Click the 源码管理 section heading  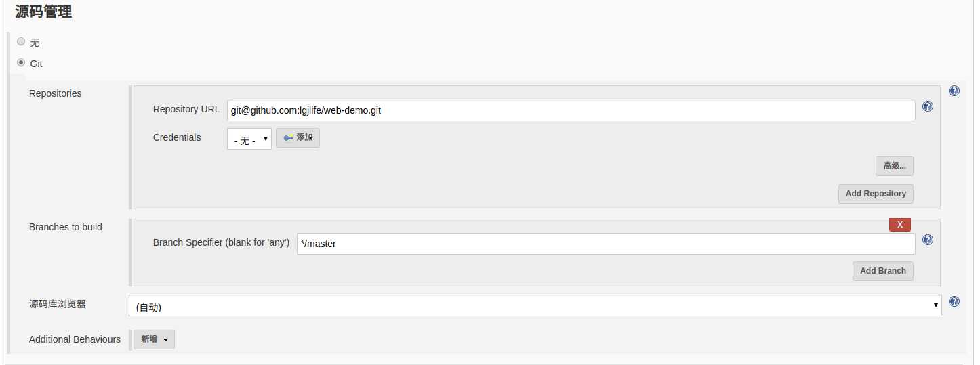click(43, 11)
